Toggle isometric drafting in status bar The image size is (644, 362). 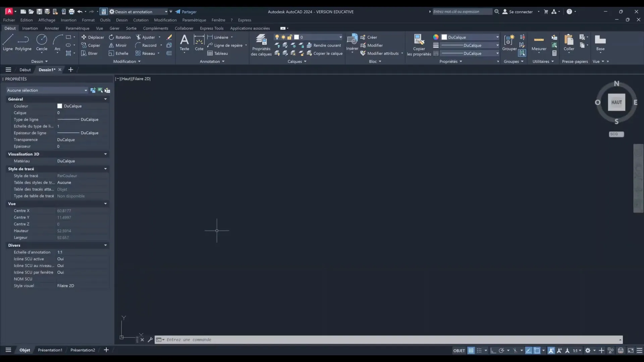point(515,350)
